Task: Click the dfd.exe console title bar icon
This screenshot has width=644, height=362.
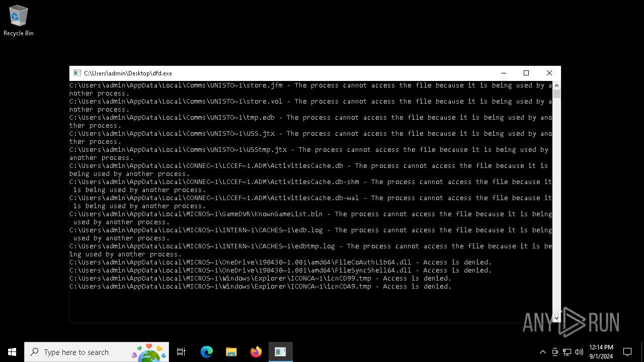Action: click(x=77, y=73)
